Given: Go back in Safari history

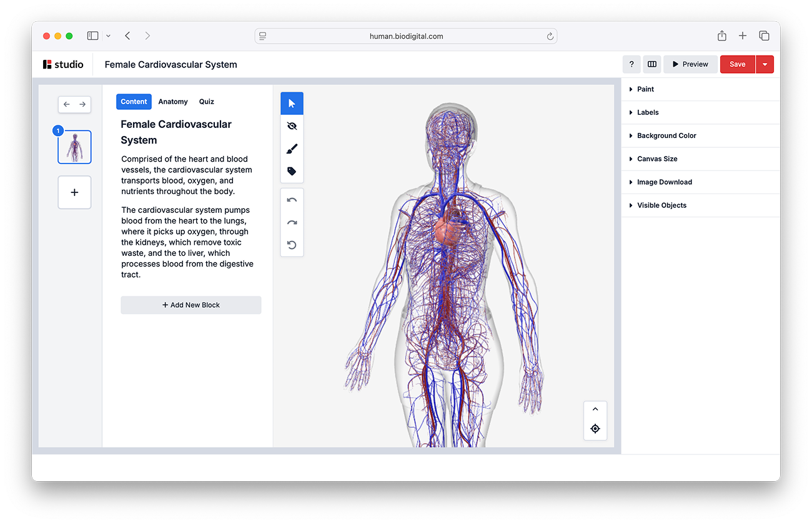Looking at the screenshot, I should (127, 36).
